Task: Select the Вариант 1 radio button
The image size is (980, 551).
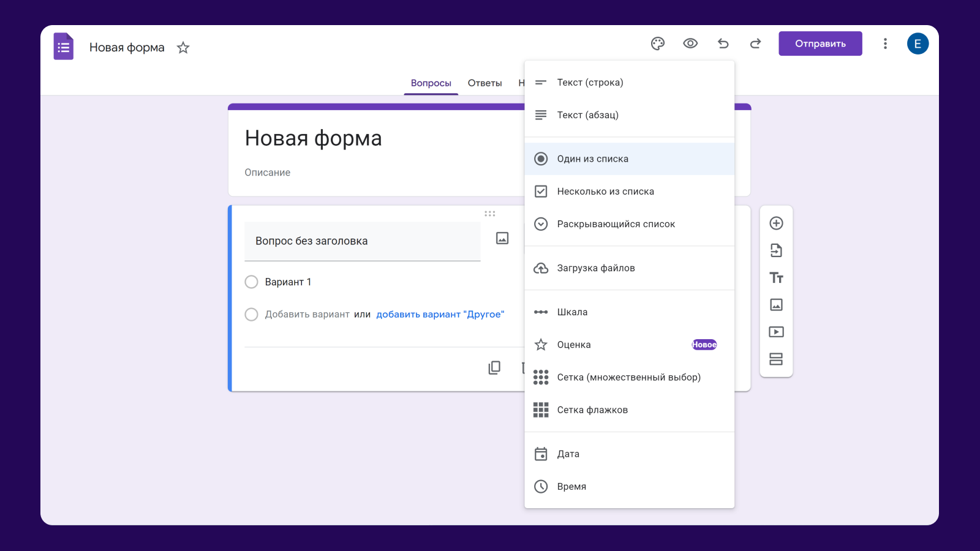Action: (251, 282)
